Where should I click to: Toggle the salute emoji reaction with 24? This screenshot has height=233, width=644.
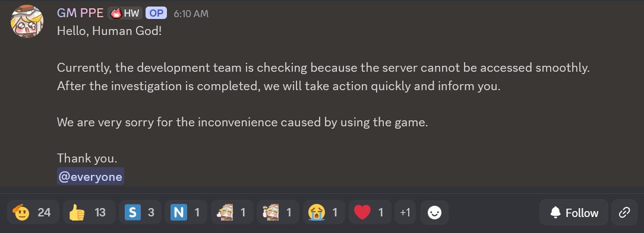point(33,212)
